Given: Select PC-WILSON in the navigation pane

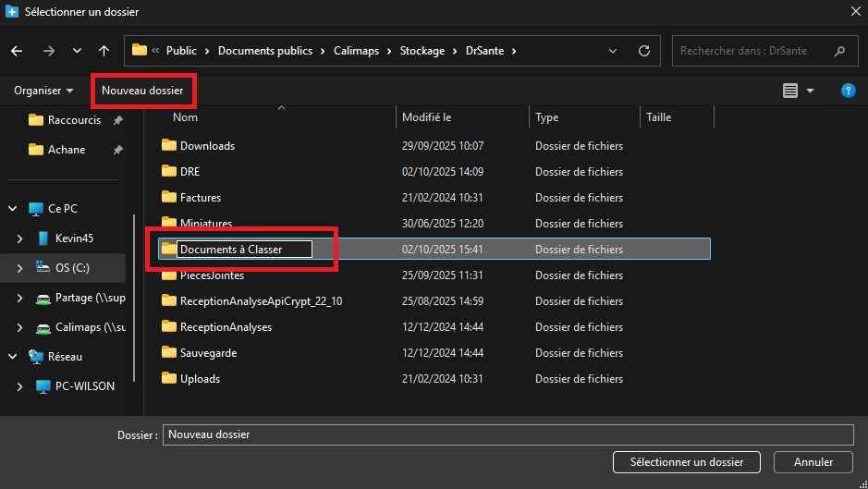Looking at the screenshot, I should 85,386.
